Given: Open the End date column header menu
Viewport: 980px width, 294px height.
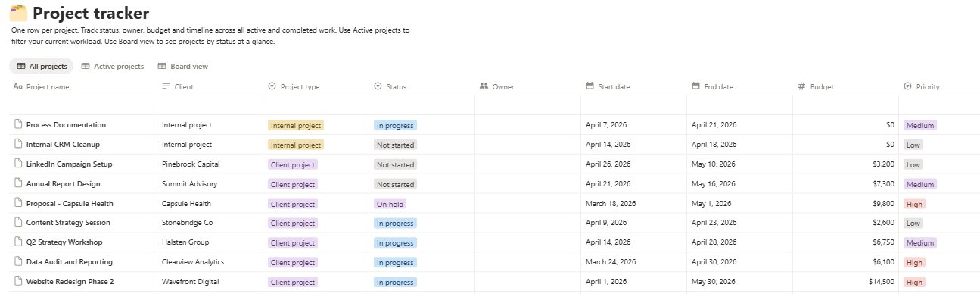Looking at the screenshot, I should [739, 86].
